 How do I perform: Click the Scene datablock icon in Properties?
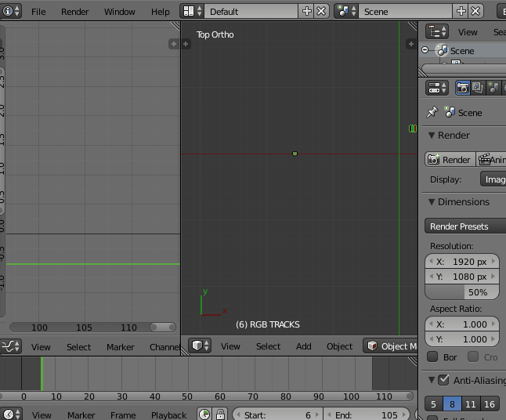(450, 112)
